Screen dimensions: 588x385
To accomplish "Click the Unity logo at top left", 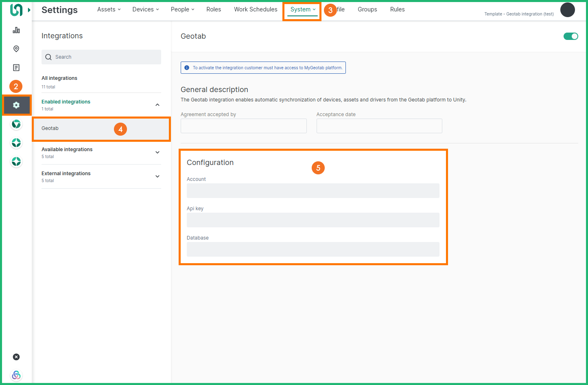I will tap(16, 10).
